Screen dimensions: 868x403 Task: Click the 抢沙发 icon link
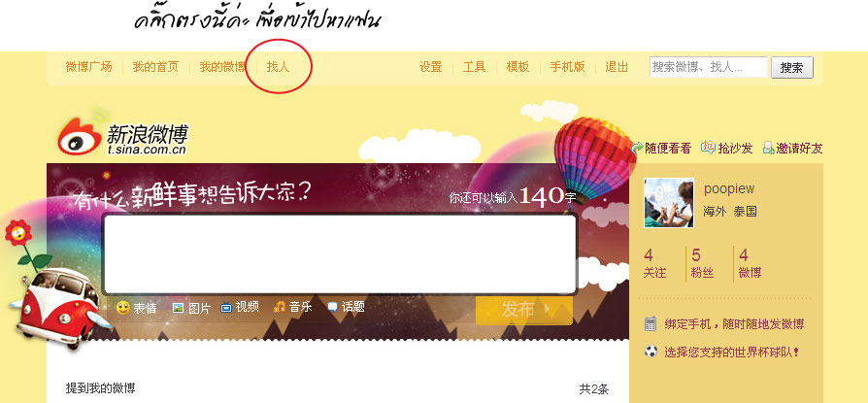pos(708,148)
